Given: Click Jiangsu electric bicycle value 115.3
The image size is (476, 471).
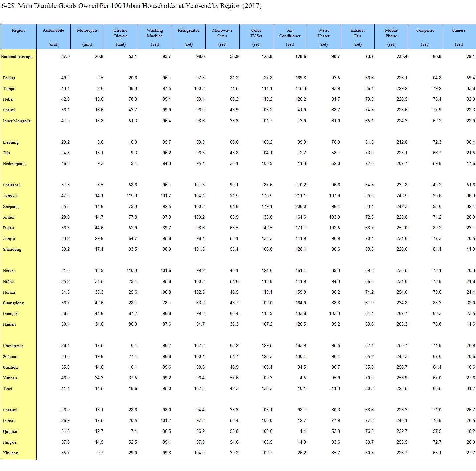Looking at the screenshot, I should 132,196.
